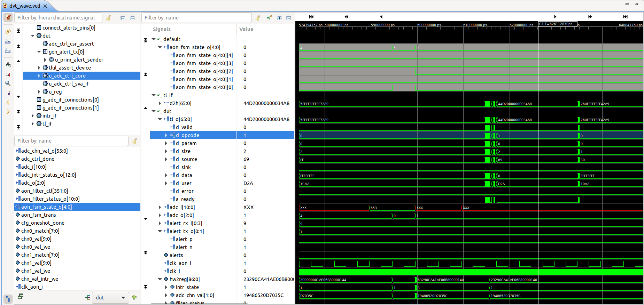Toggle the stacked windows icon below signal list

click(x=21, y=296)
